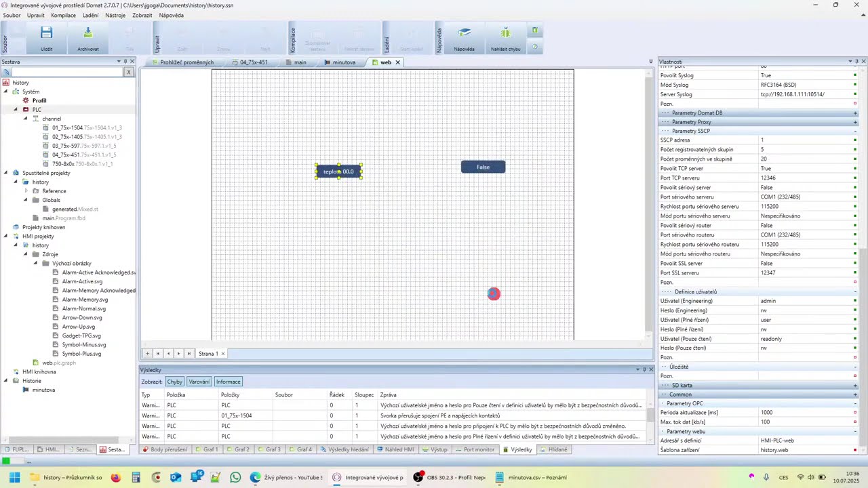Viewport: 868px width, 488px height.
Task: Close the Strana 1 page tab
Action: pyautogui.click(x=222, y=354)
